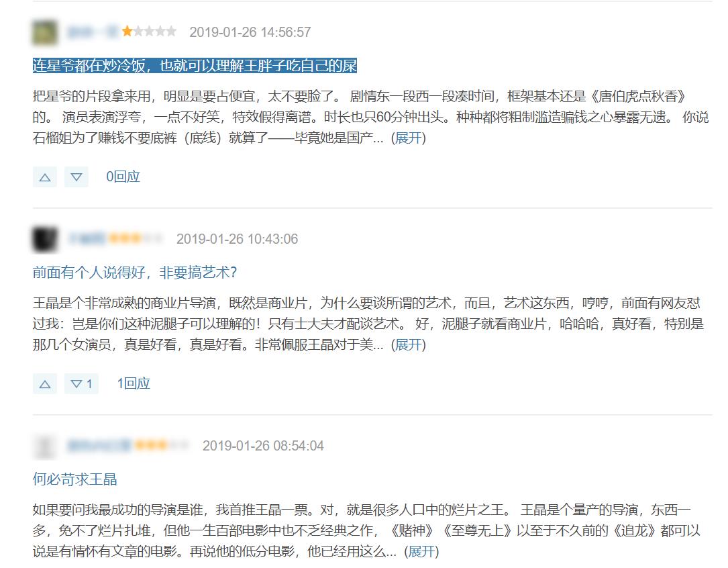Open review titled 连星爷都在炒冷饭
This screenshot has height=568, width=728.
(195, 66)
